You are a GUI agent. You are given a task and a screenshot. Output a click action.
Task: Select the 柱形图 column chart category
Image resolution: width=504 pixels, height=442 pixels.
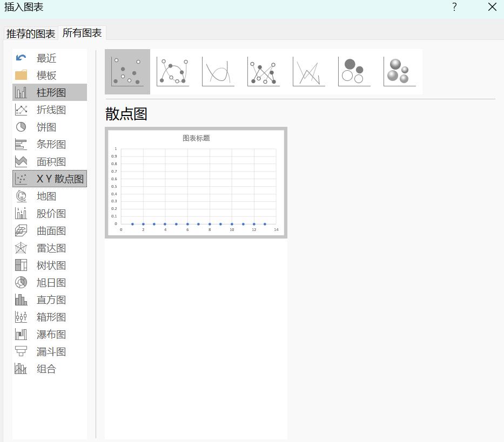50,92
